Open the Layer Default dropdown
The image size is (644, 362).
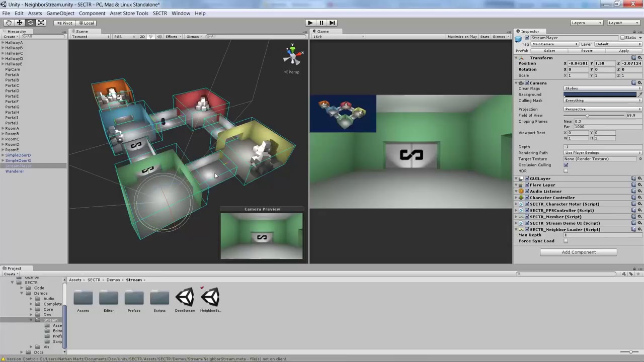618,44
